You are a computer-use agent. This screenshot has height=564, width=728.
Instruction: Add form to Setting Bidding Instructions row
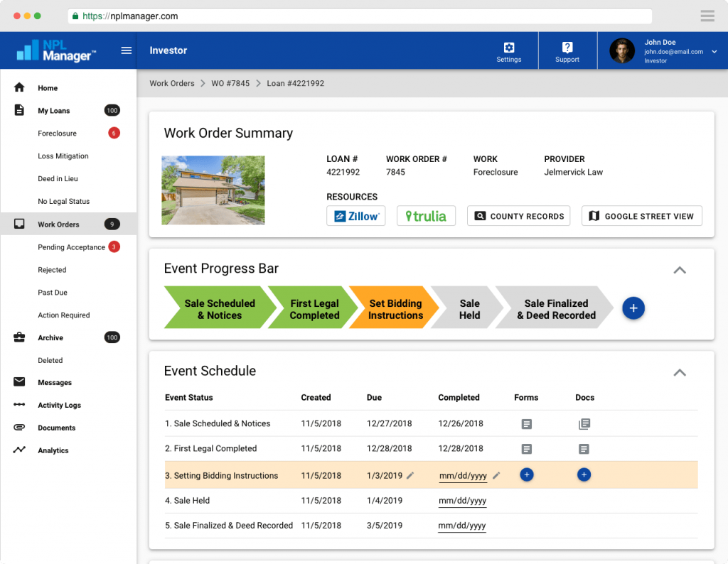pos(526,474)
